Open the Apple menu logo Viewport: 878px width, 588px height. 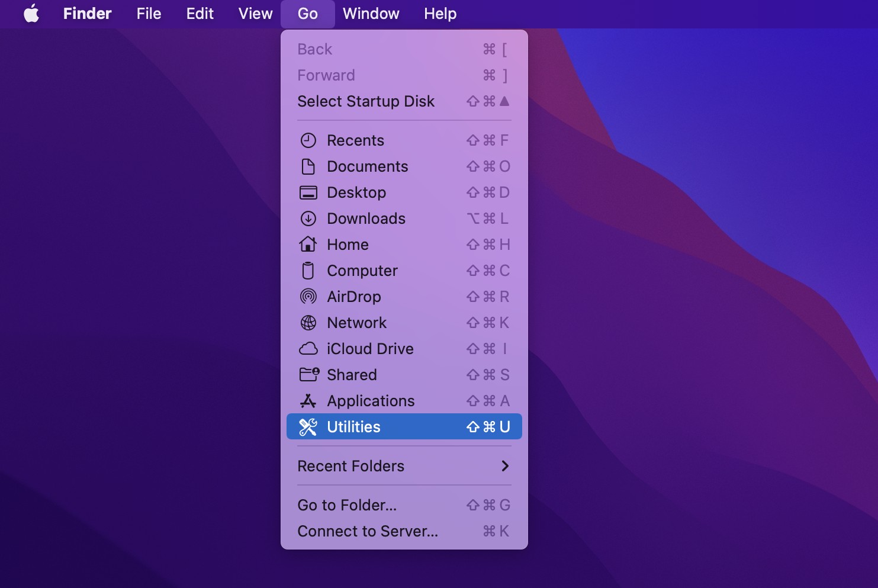coord(31,13)
